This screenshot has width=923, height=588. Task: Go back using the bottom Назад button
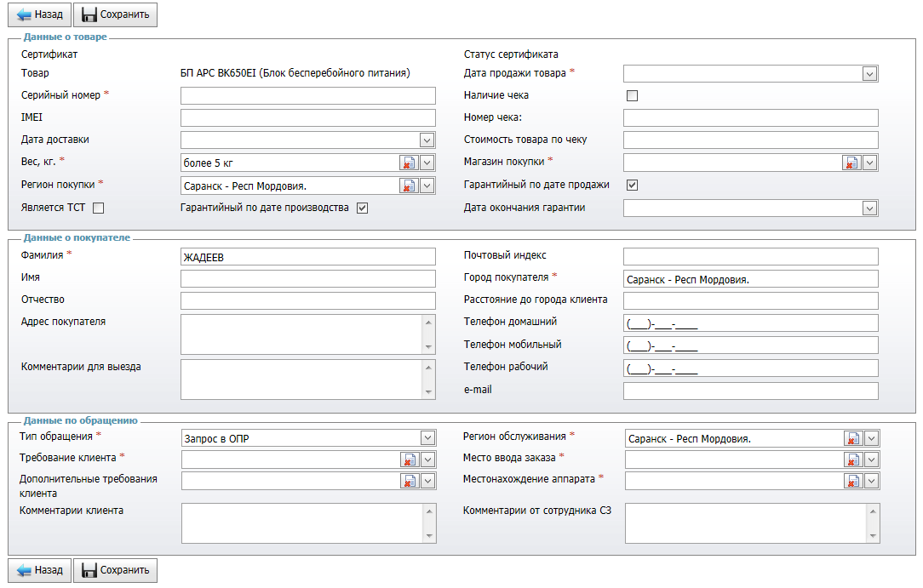pos(39,570)
